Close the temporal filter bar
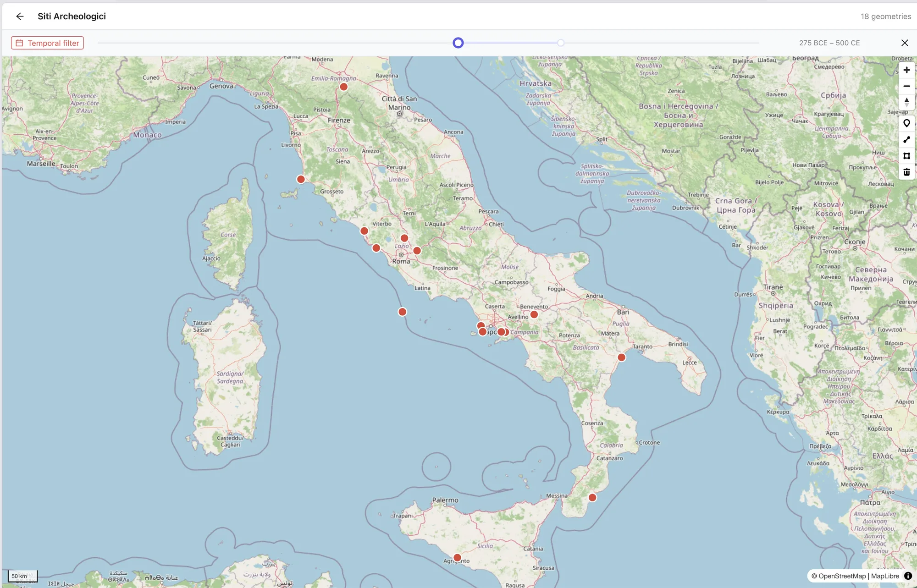The image size is (917, 588). click(905, 43)
